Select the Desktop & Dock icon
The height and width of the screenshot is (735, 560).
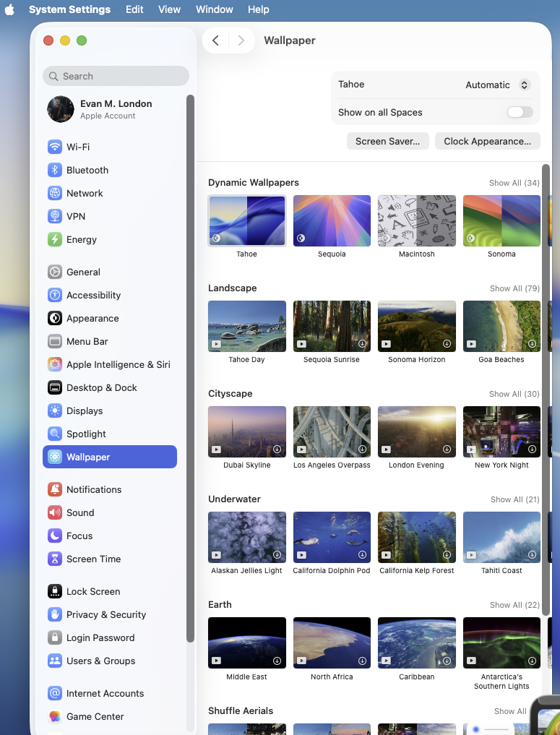(x=55, y=387)
